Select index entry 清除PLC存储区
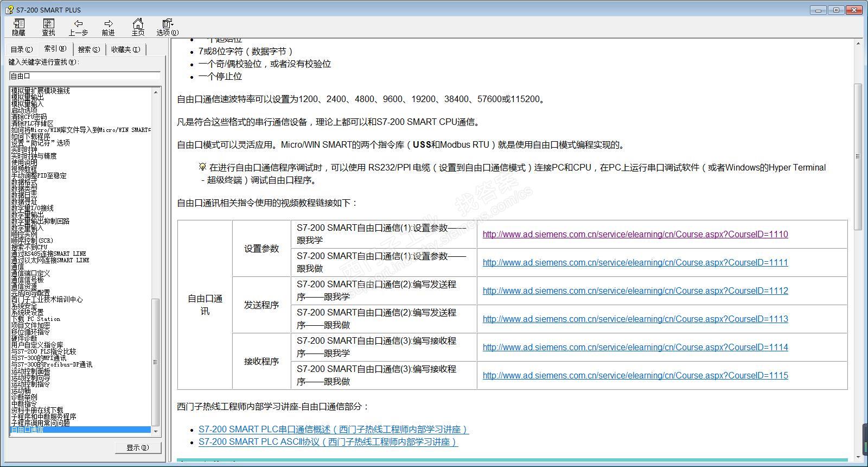The height and width of the screenshot is (467, 868). [32, 123]
